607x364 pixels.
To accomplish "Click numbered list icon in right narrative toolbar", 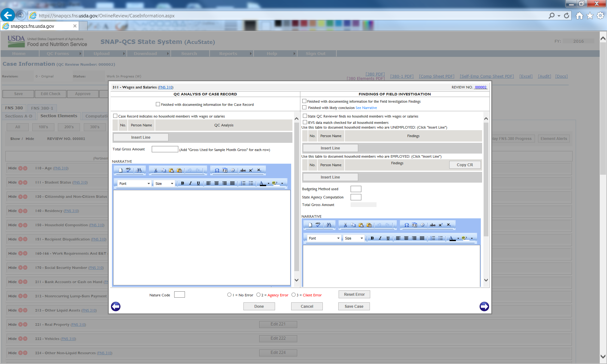I will pos(432,238).
